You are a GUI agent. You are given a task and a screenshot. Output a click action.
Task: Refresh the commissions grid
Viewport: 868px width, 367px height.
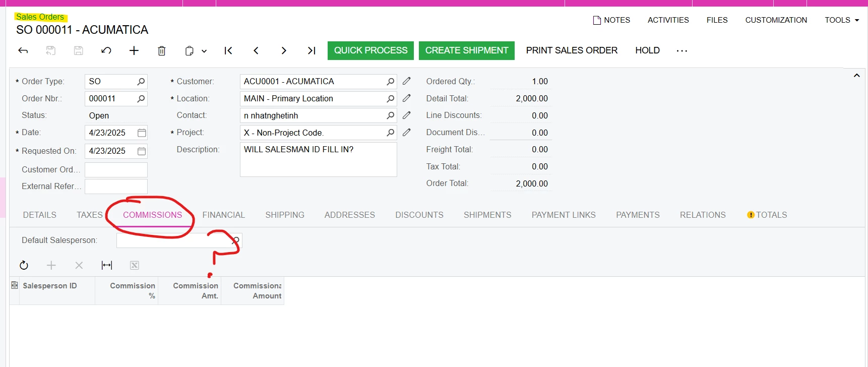[24, 265]
